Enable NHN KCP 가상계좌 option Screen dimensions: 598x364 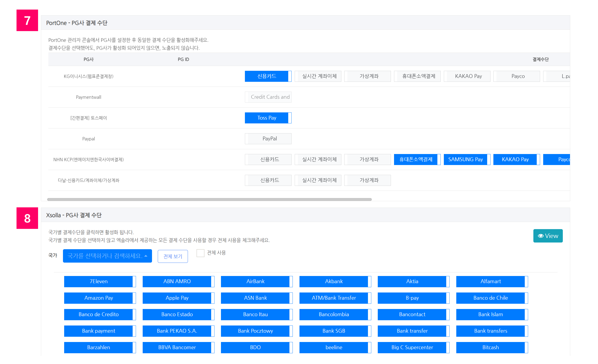coord(367,160)
